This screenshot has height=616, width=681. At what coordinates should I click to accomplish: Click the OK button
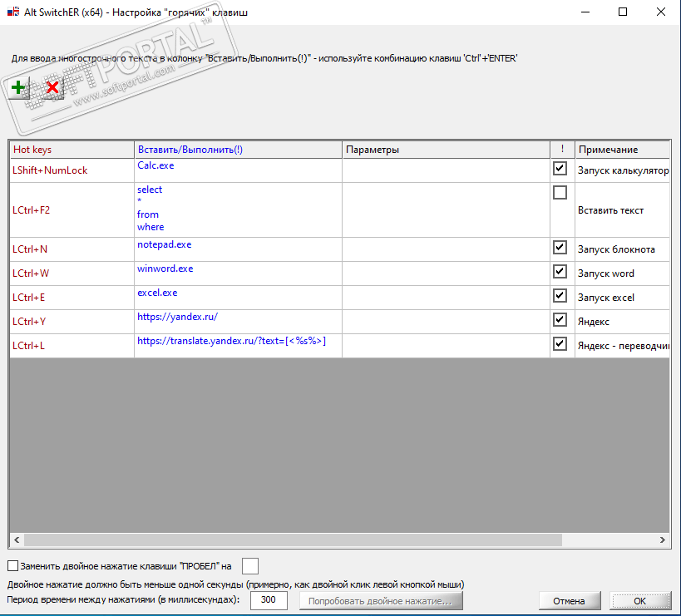639,601
